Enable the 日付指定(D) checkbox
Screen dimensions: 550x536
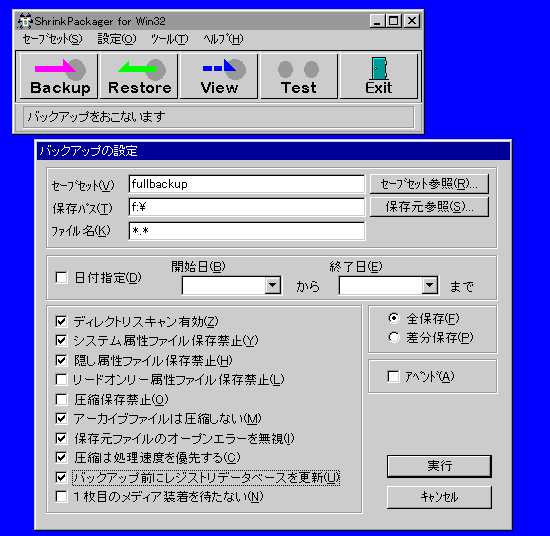(x=61, y=278)
